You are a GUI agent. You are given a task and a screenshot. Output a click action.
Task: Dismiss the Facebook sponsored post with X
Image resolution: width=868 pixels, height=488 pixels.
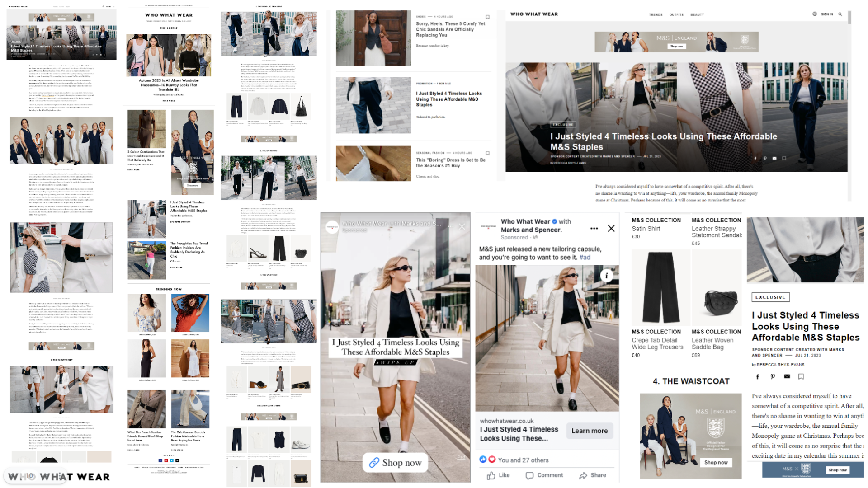pos(611,229)
